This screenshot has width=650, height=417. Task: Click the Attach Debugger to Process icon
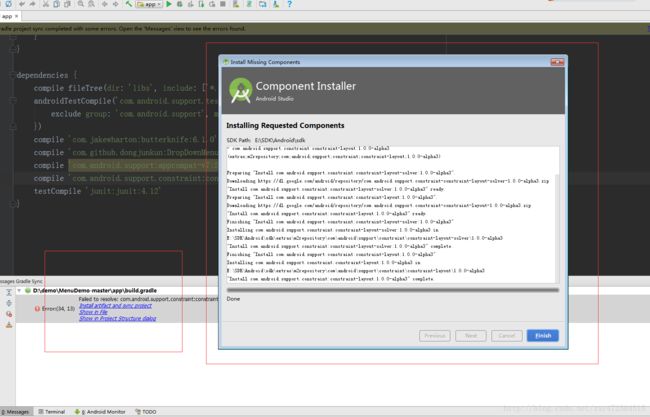point(212,4)
